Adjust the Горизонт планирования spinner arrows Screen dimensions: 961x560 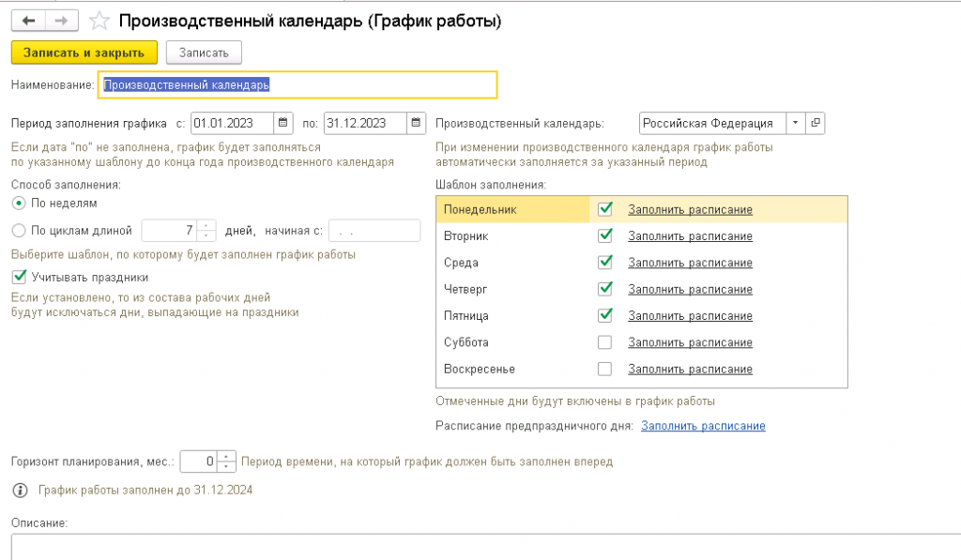(227, 462)
